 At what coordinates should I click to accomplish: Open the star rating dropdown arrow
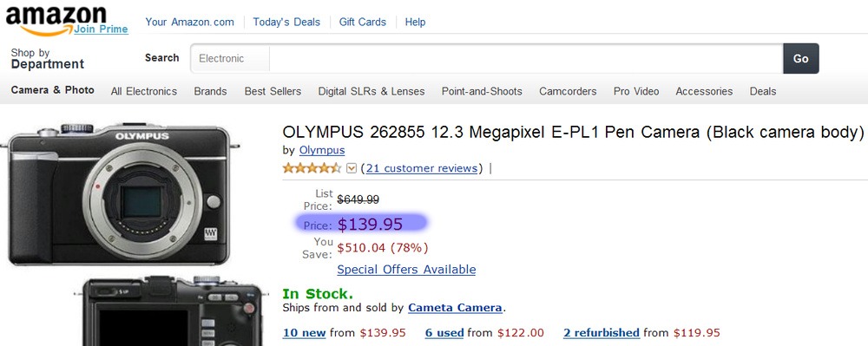[x=351, y=168]
